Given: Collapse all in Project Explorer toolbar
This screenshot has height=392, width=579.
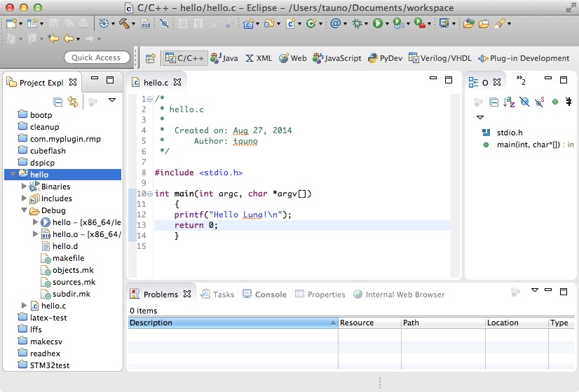Looking at the screenshot, I should pos(58,102).
